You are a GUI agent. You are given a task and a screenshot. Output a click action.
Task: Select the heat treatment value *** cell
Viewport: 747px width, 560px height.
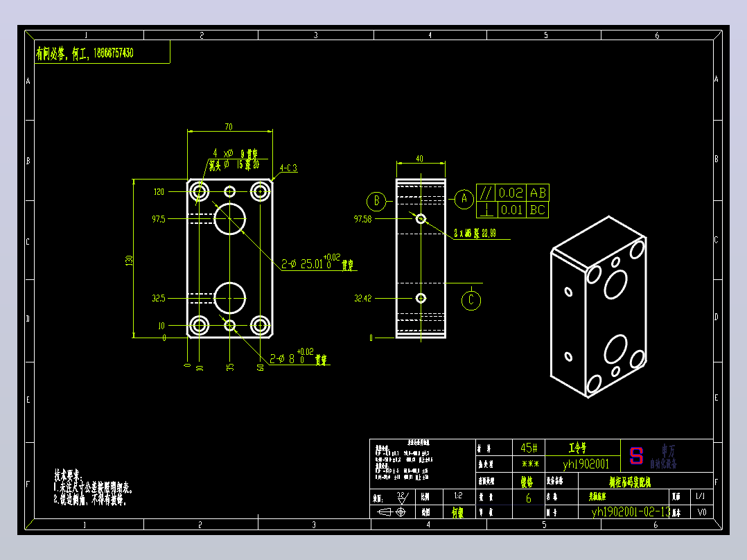529,464
